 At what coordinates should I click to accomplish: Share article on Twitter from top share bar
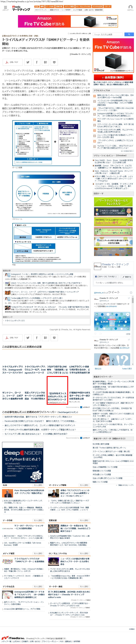[28, 62]
